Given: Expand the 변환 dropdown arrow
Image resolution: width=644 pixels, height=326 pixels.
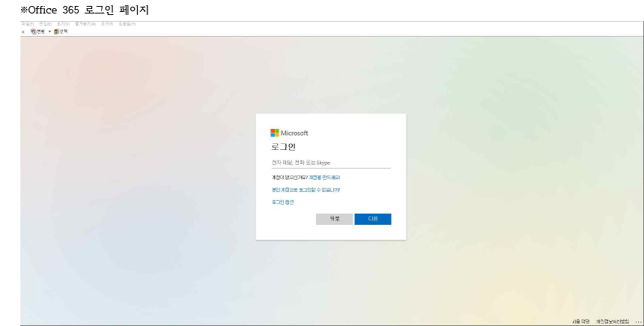Looking at the screenshot, I should tap(49, 31).
